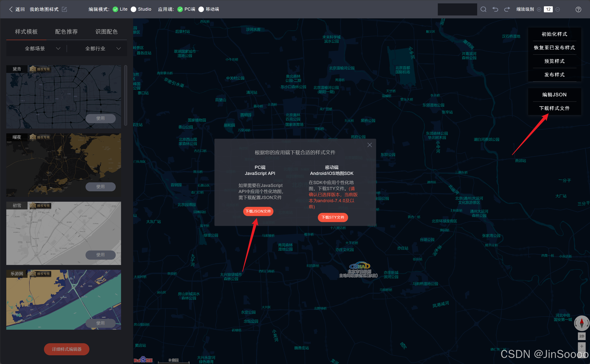Switch to the 识图配色 tab
The height and width of the screenshot is (364, 590).
107,31
